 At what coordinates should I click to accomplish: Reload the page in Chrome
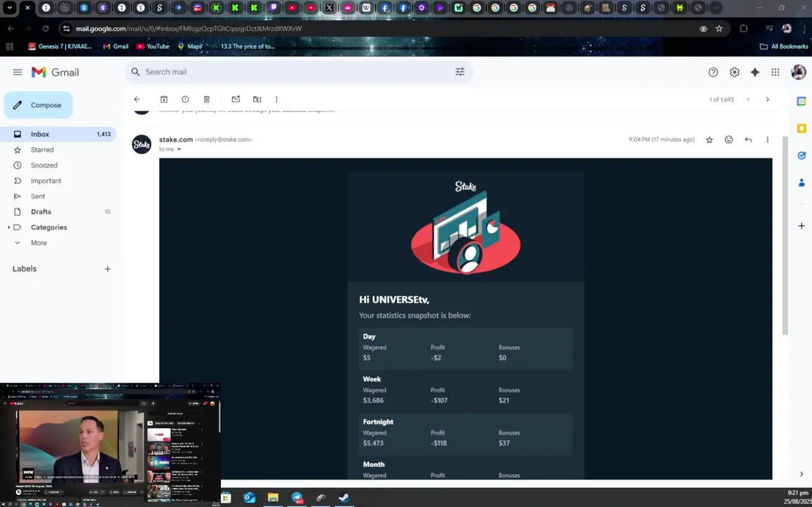tap(46, 29)
